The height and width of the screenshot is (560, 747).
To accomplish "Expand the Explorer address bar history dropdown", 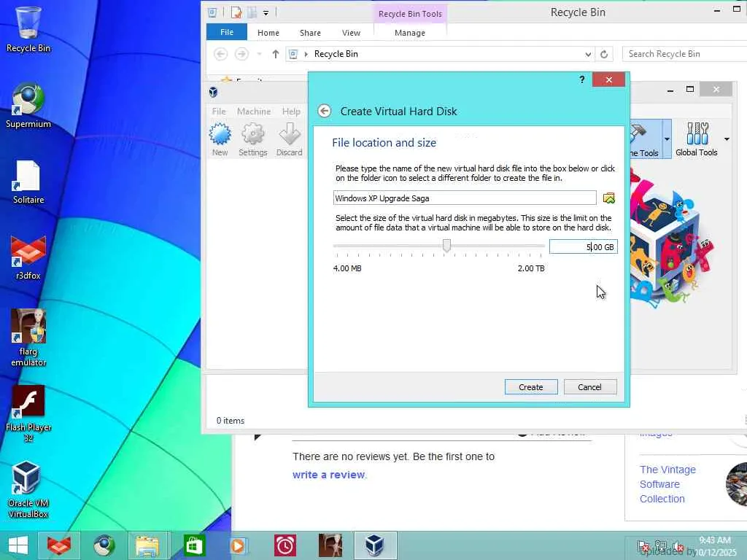I will coord(589,54).
